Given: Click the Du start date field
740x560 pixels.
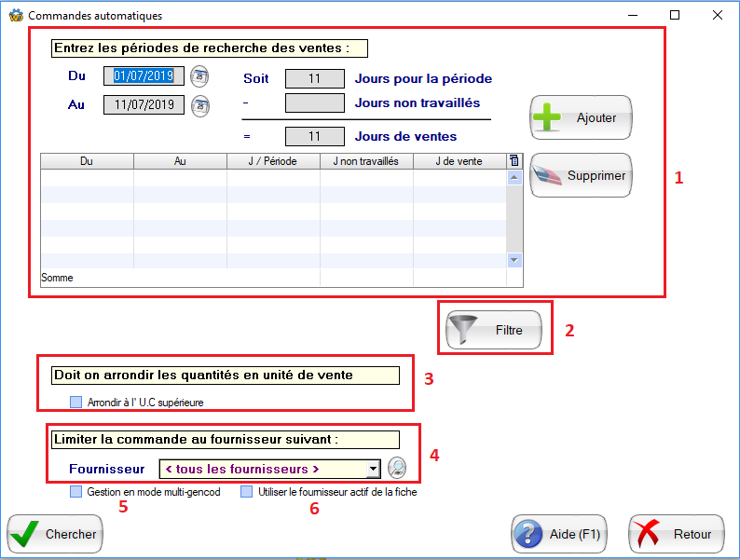Looking at the screenshot, I should point(144,77).
